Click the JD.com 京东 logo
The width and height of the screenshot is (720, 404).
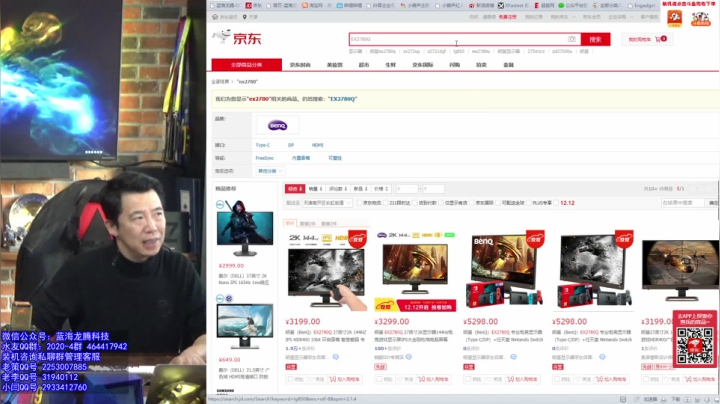tap(237, 38)
